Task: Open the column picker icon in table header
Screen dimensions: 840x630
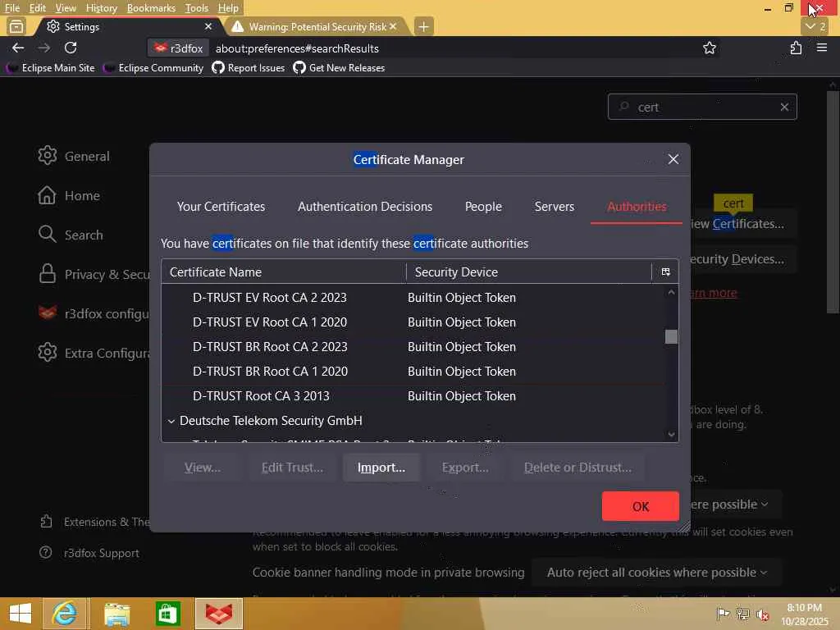Action: [665, 272]
